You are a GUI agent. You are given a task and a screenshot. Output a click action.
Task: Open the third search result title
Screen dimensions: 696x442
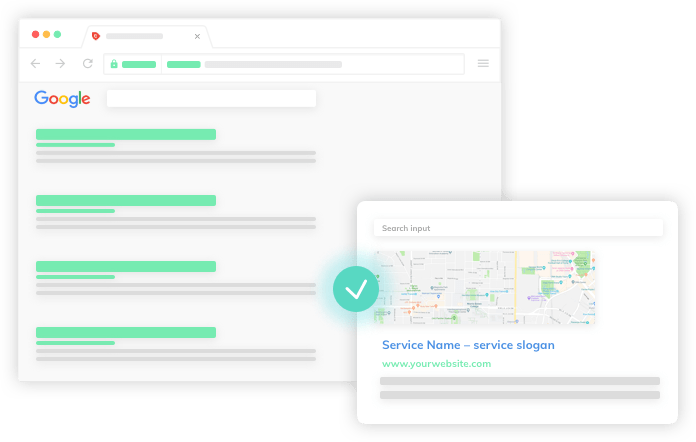126,266
